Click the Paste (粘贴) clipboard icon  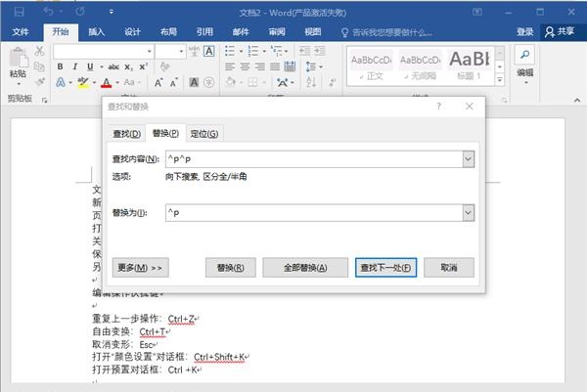[x=18, y=61]
